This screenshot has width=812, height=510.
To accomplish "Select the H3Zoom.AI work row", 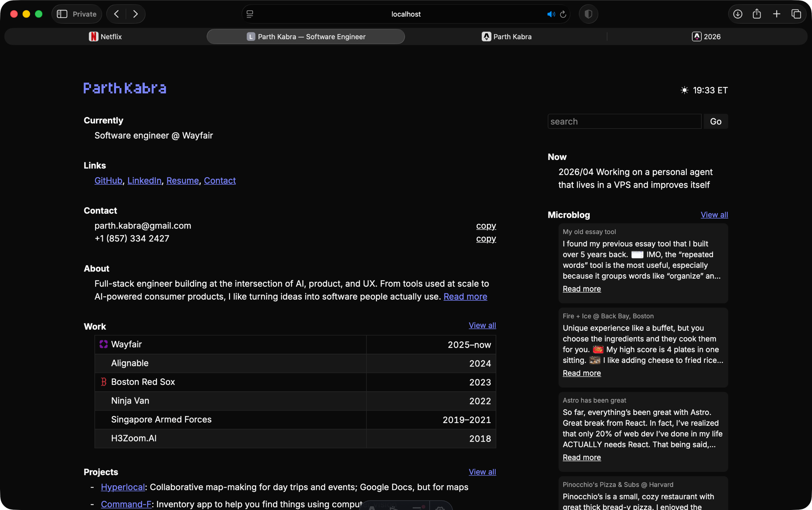I will [x=295, y=438].
